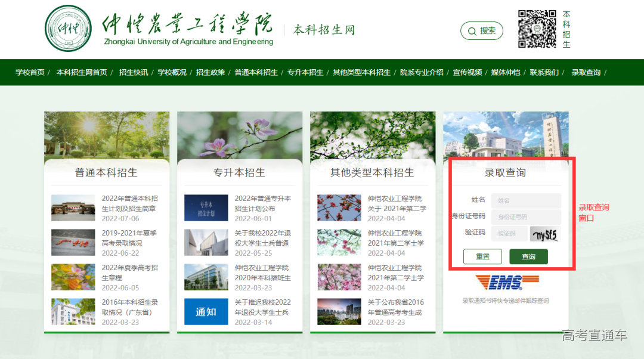Click the 身份证号码 input field
Image resolution: width=644 pixels, height=359 pixels.
[526, 216]
